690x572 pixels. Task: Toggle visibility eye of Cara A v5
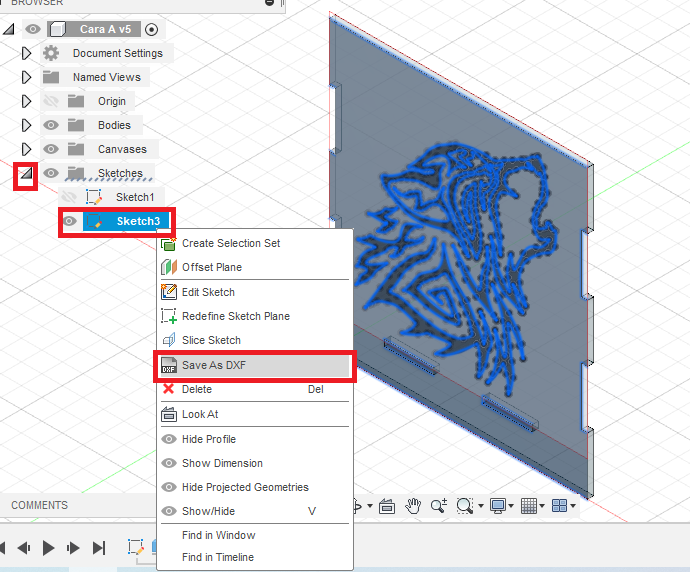tap(33, 29)
